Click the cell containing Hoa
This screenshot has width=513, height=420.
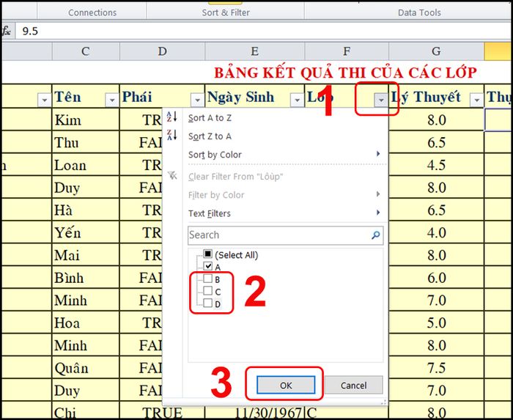click(86, 323)
